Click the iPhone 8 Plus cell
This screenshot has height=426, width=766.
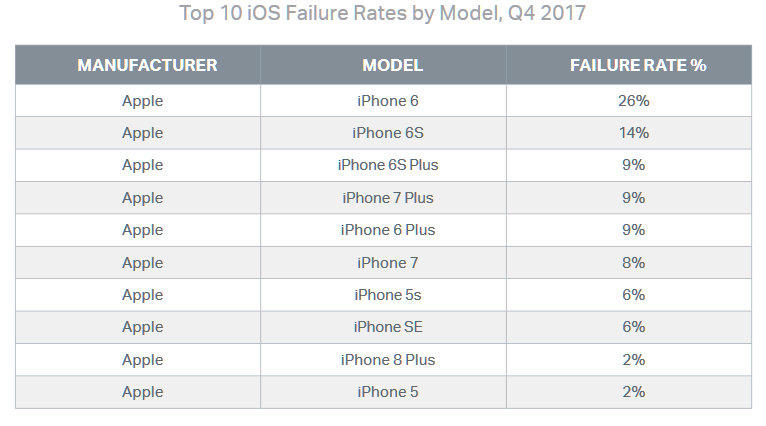tap(388, 360)
